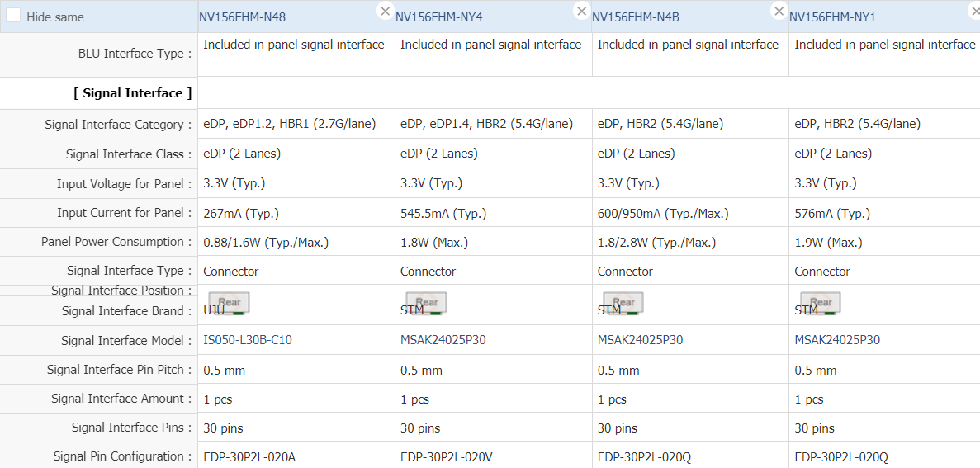Remove NV156FHM-N48 column with X icon
Viewport: 980px width, 468px height.
385,11
